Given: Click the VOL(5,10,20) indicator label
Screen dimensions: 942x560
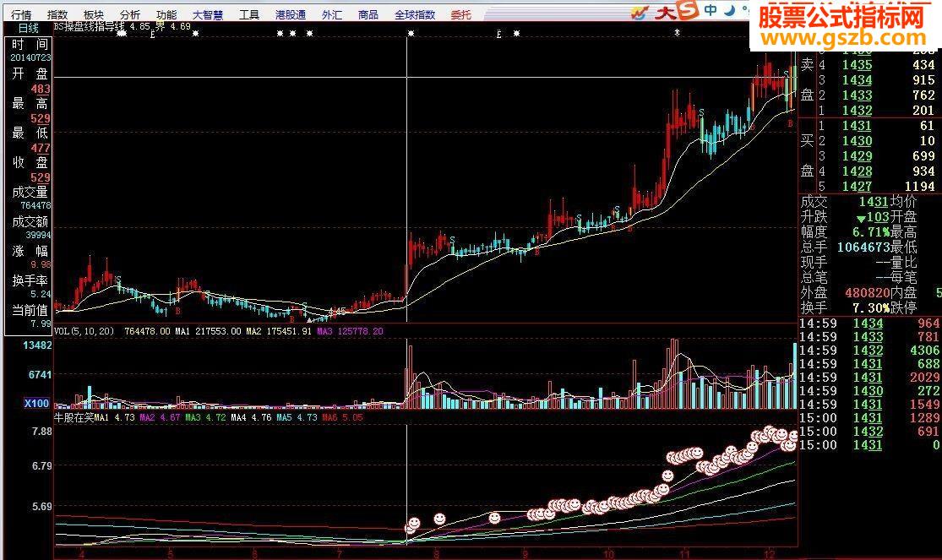Looking at the screenshot, I should [x=84, y=331].
